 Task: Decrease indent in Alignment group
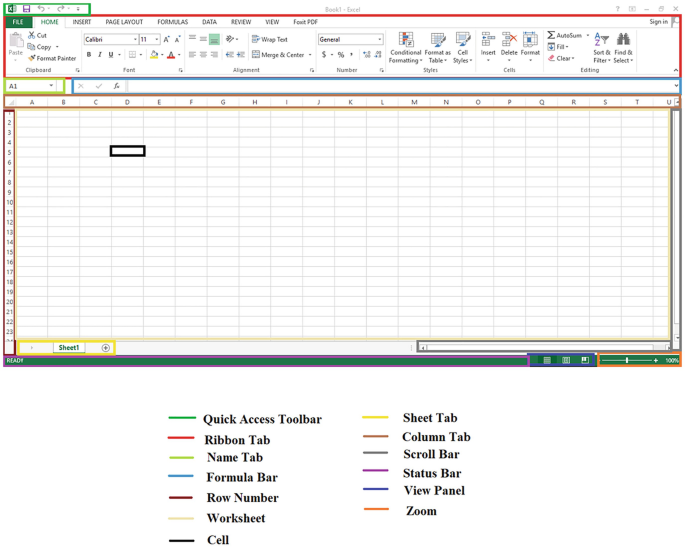(x=229, y=55)
